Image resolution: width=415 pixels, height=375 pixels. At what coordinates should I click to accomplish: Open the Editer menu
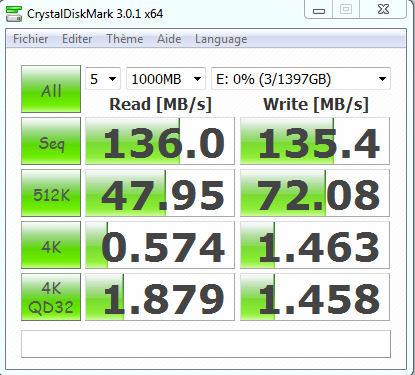77,39
